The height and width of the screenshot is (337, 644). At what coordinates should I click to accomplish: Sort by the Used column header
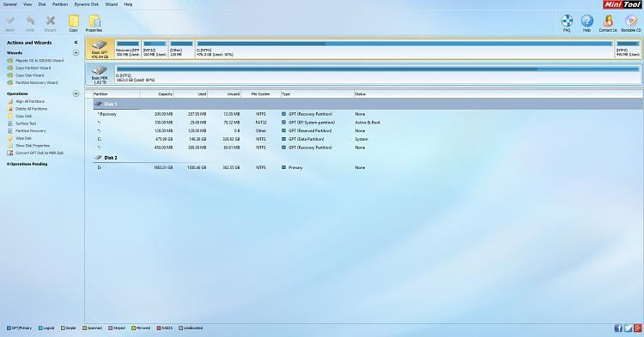point(191,94)
